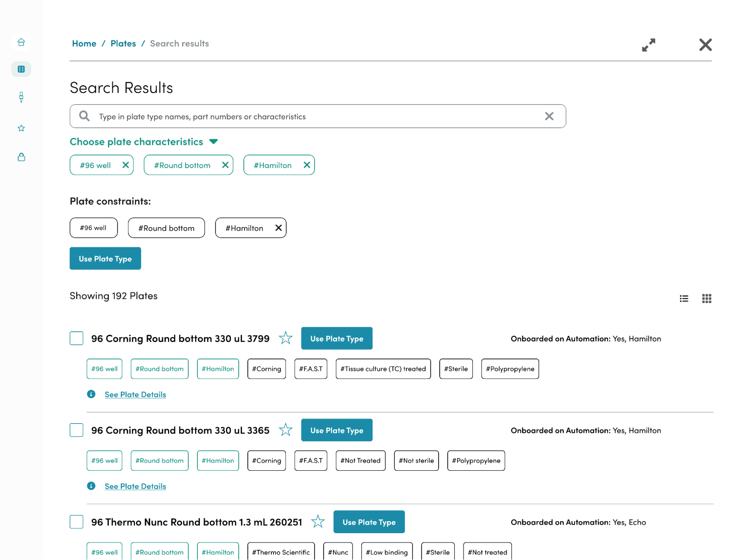Click #F.A.S.T tag on Corning 3365

(x=311, y=461)
